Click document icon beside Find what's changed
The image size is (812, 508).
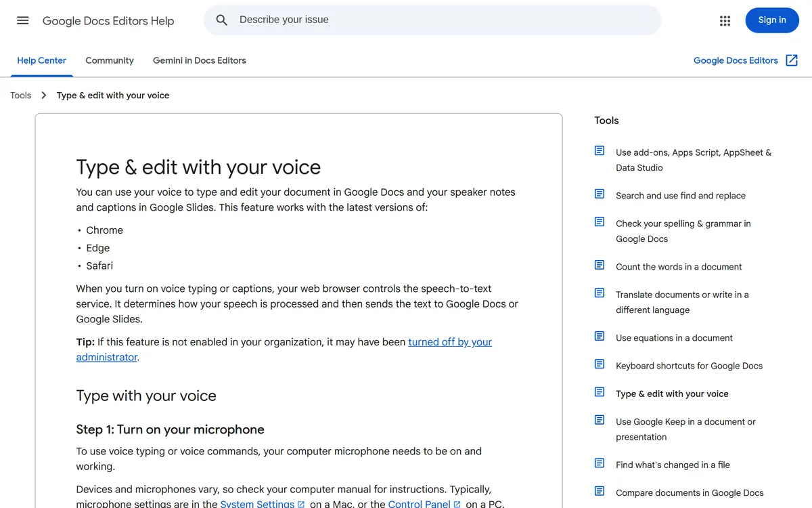point(600,463)
